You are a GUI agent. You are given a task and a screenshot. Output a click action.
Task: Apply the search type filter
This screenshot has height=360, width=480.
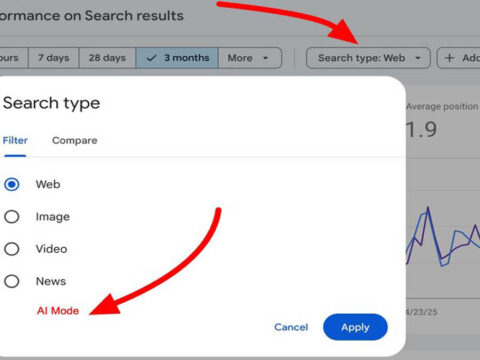355,327
